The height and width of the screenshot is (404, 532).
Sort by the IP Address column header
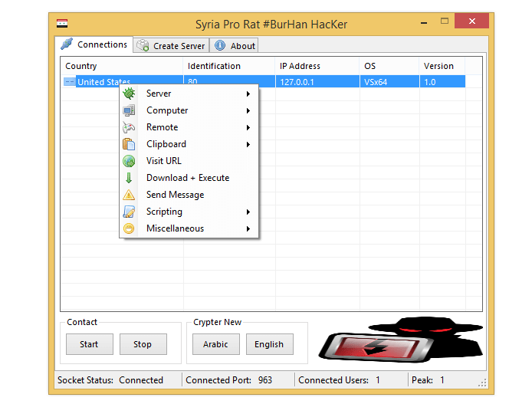[x=300, y=66]
